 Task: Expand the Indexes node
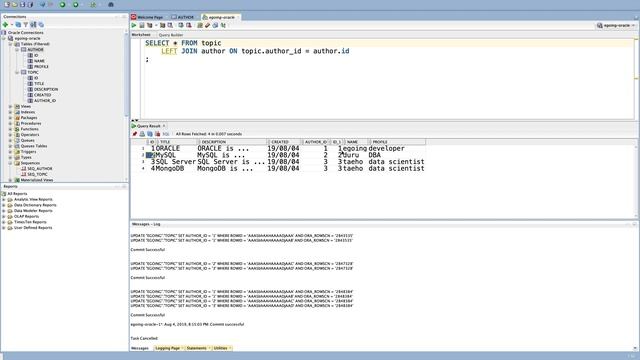pos(11,112)
